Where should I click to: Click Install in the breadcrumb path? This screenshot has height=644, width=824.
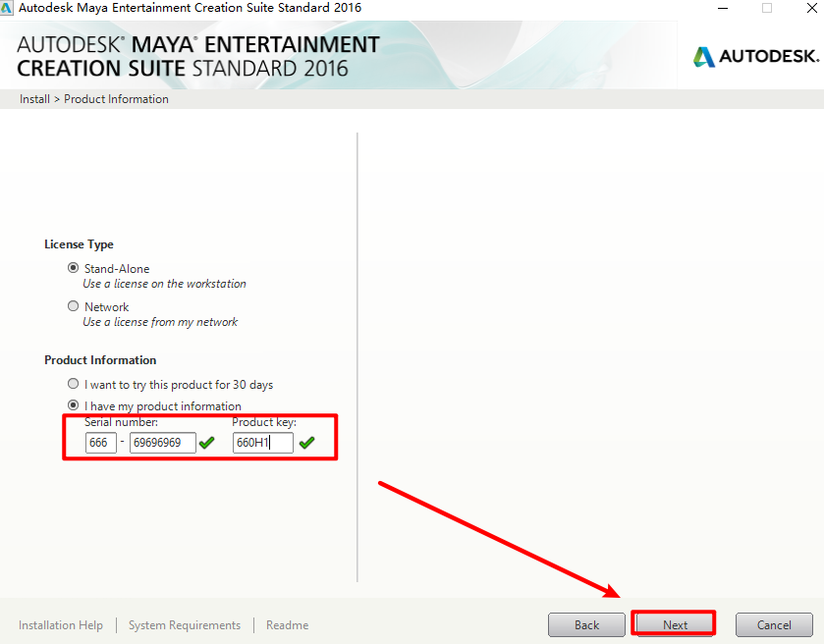coord(34,99)
